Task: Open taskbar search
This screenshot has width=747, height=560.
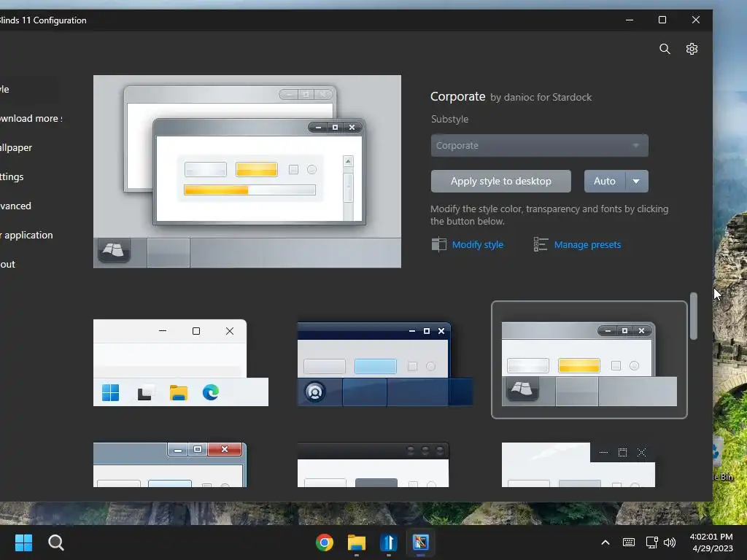Action: (x=55, y=542)
